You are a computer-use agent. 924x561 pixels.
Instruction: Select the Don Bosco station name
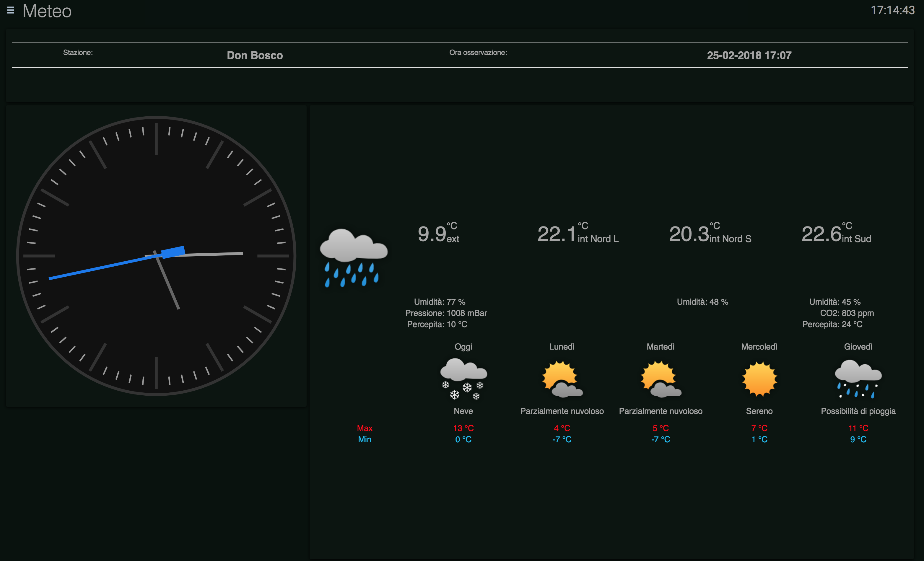pyautogui.click(x=255, y=55)
